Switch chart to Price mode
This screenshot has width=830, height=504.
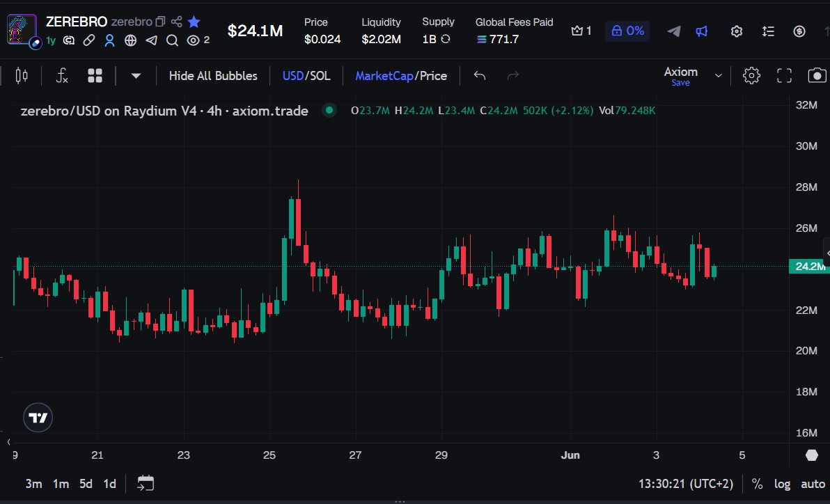[x=434, y=76]
